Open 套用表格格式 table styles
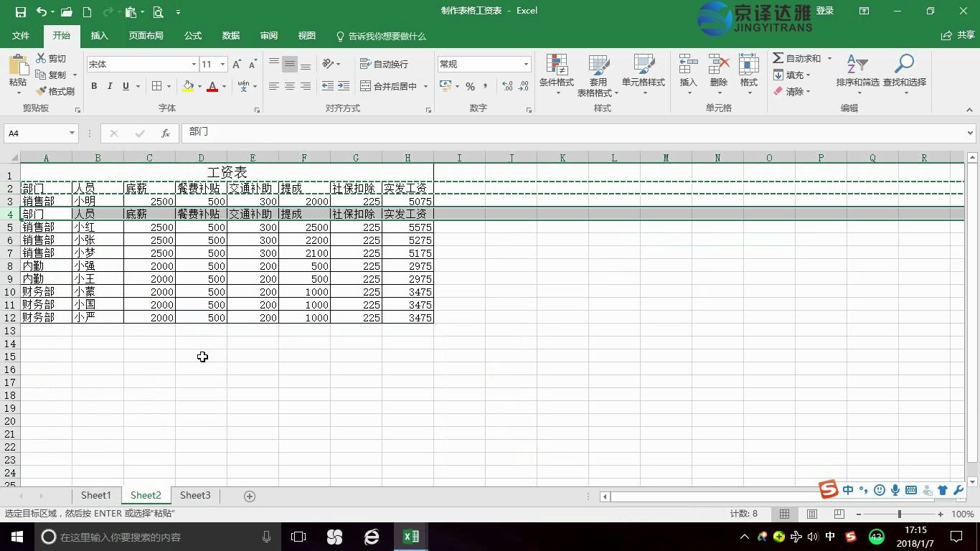This screenshot has height=551, width=980. click(598, 75)
